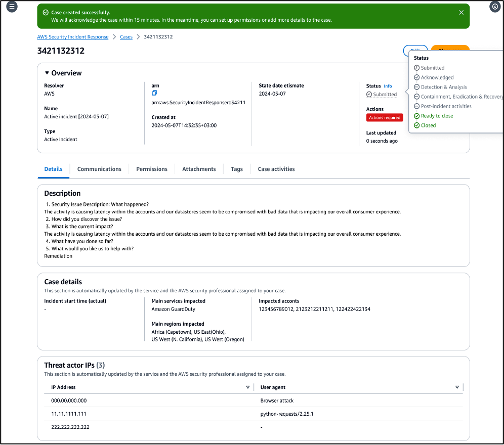Click the Closed status checkmark icon

416,125
